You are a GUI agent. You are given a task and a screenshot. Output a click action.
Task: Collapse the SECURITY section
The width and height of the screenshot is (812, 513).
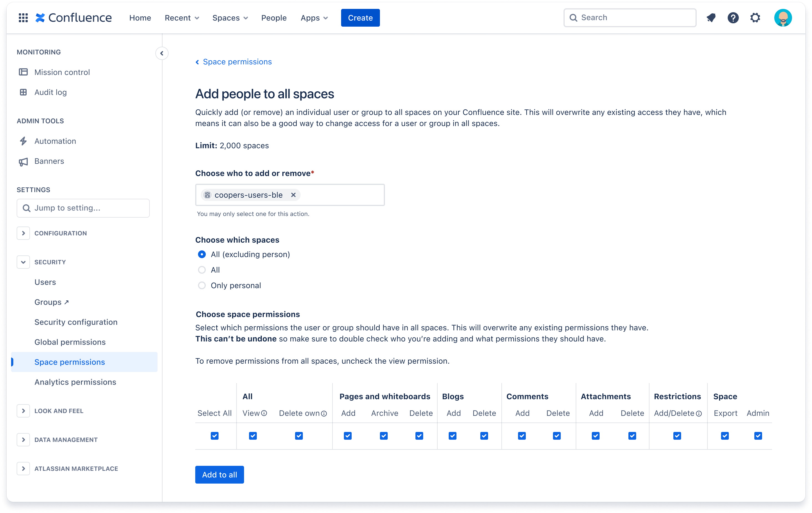coord(23,262)
